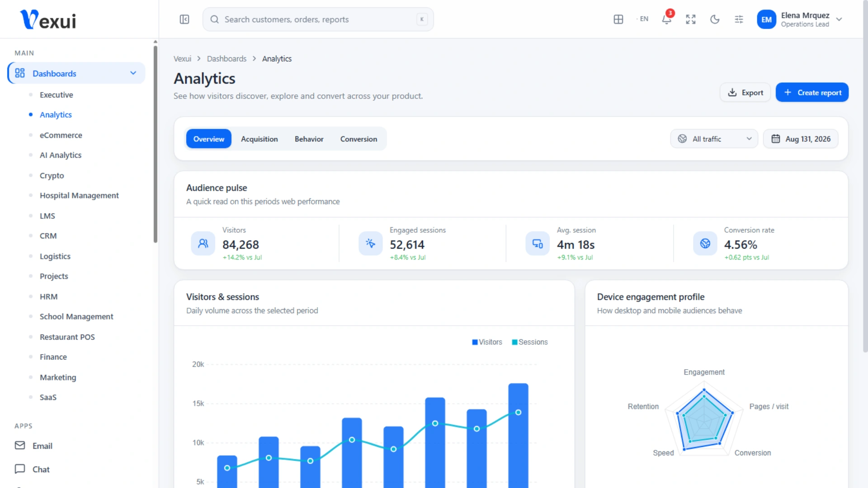Switch to the Conversion tab

click(359, 139)
